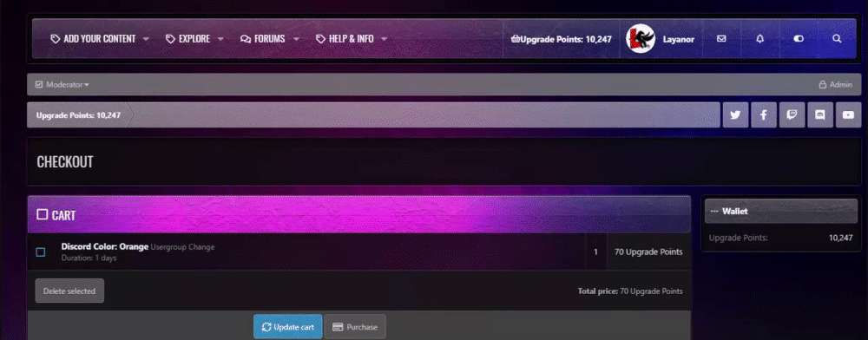
Task: Click the Upgrade Points breadcrumb tab
Action: pyautogui.click(x=78, y=115)
